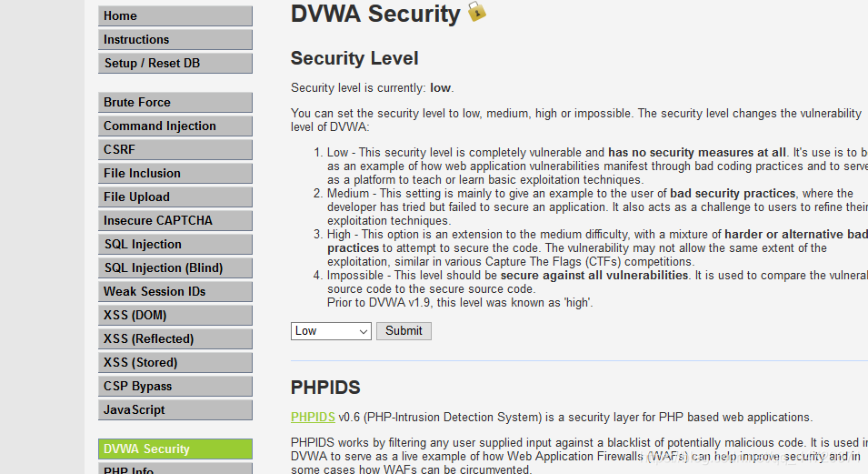The height and width of the screenshot is (474, 868).
Task: Select SQL Injection (Blind) module
Action: pyautogui.click(x=175, y=268)
